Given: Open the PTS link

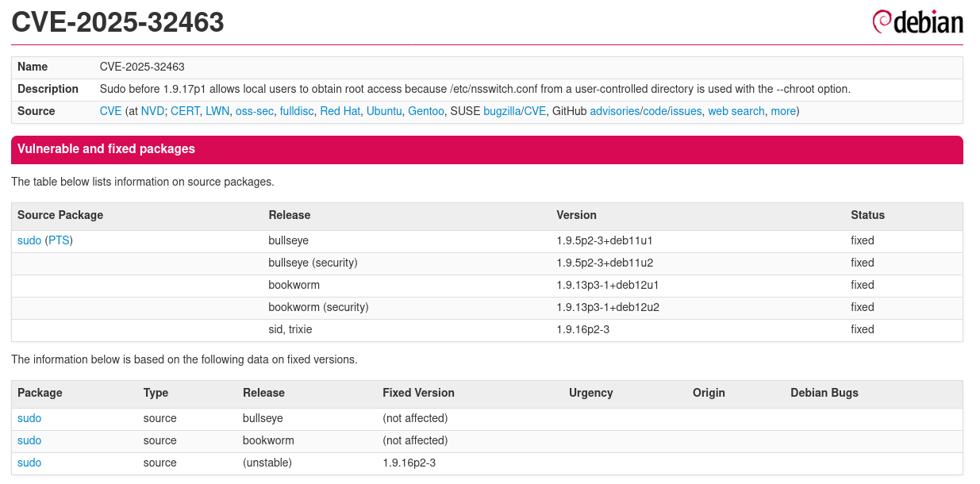Looking at the screenshot, I should pos(59,240).
